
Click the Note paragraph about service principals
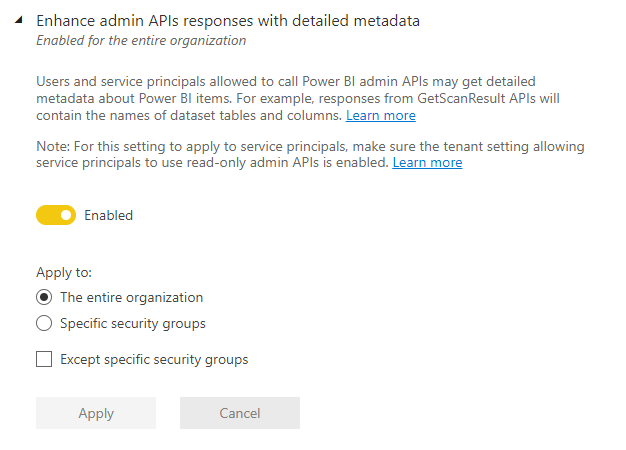pos(300,146)
